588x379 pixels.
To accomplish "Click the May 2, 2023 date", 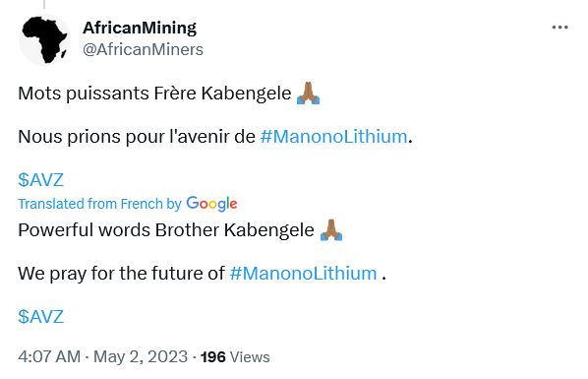I will (141, 356).
